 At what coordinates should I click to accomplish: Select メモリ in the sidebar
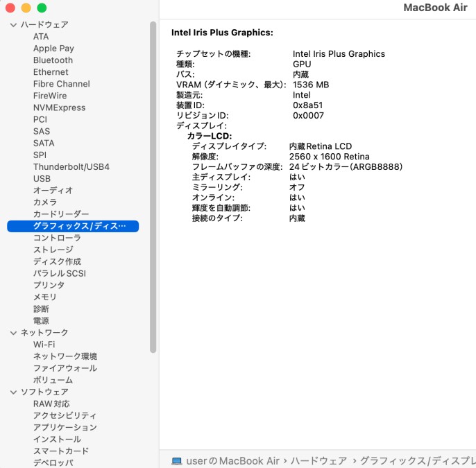click(x=45, y=297)
